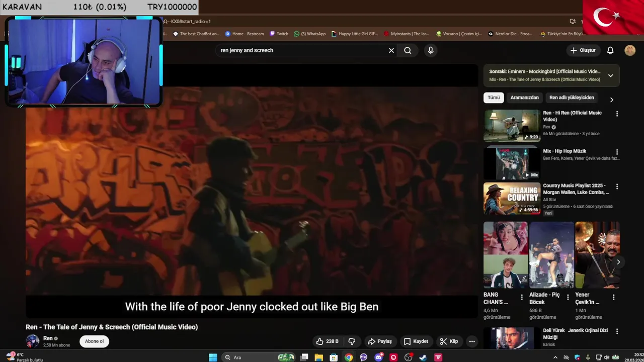Open File Explorer from taskbar

(x=318, y=357)
